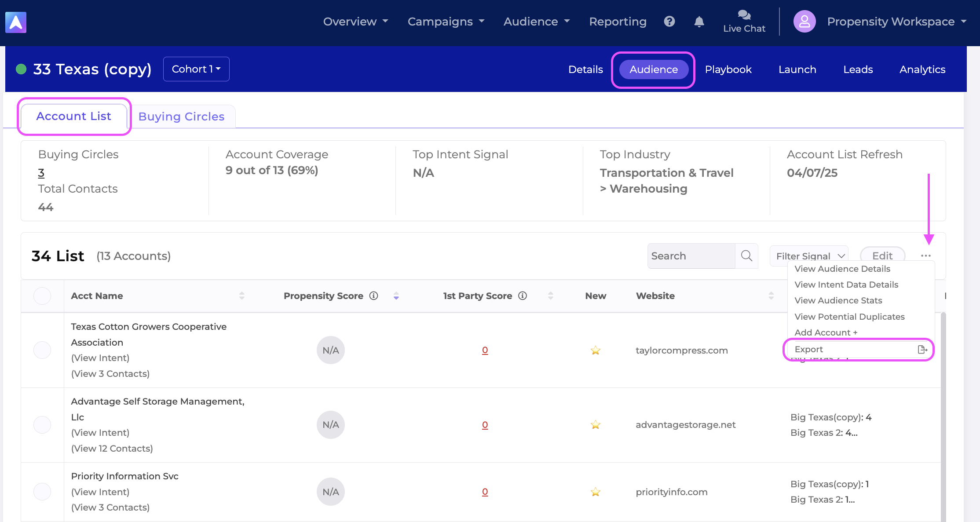Choose View Audience Details menu item

(x=842, y=269)
